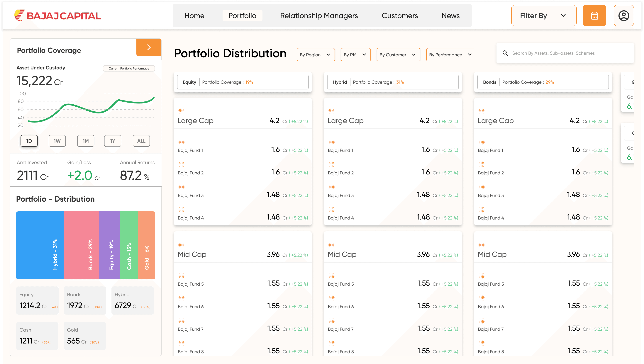Click dotted icon above Hybrid Mid Cap
644x364 pixels.
click(x=331, y=245)
